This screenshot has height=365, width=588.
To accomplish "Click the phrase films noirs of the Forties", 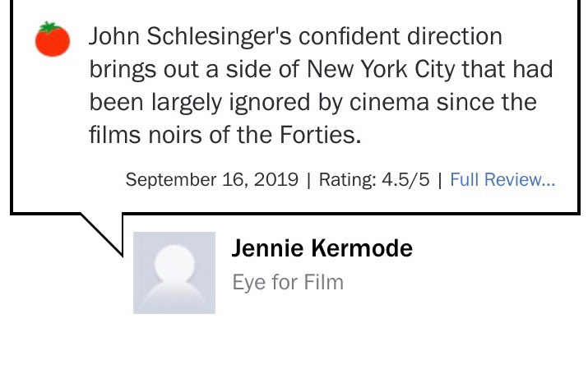I will (225, 135).
